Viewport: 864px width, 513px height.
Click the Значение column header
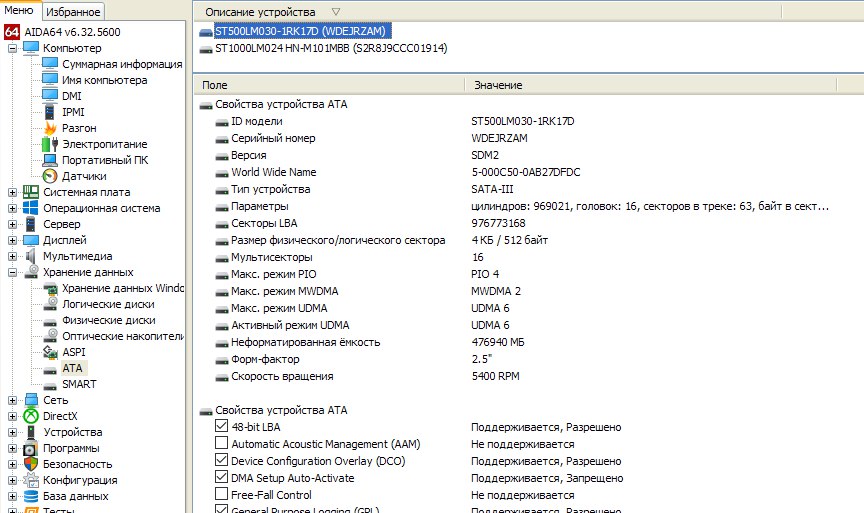click(x=651, y=85)
